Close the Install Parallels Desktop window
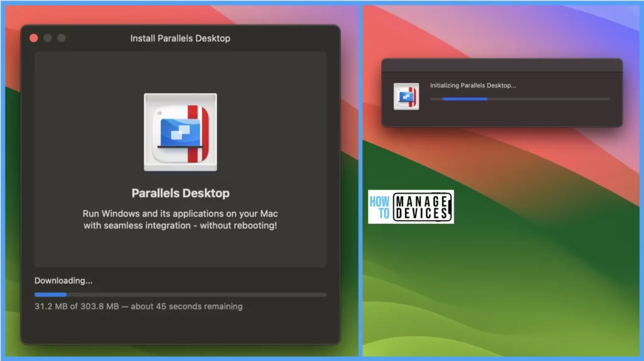Image resolution: width=644 pixels, height=361 pixels. tap(34, 38)
